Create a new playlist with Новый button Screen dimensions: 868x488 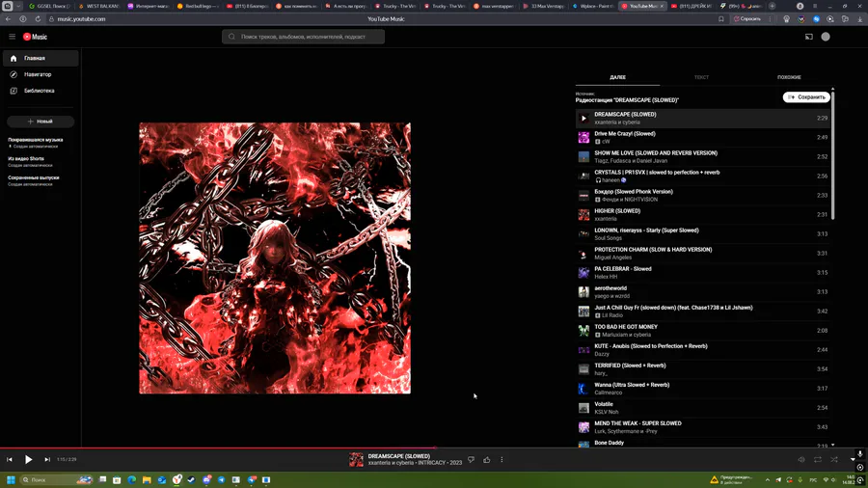click(x=41, y=122)
